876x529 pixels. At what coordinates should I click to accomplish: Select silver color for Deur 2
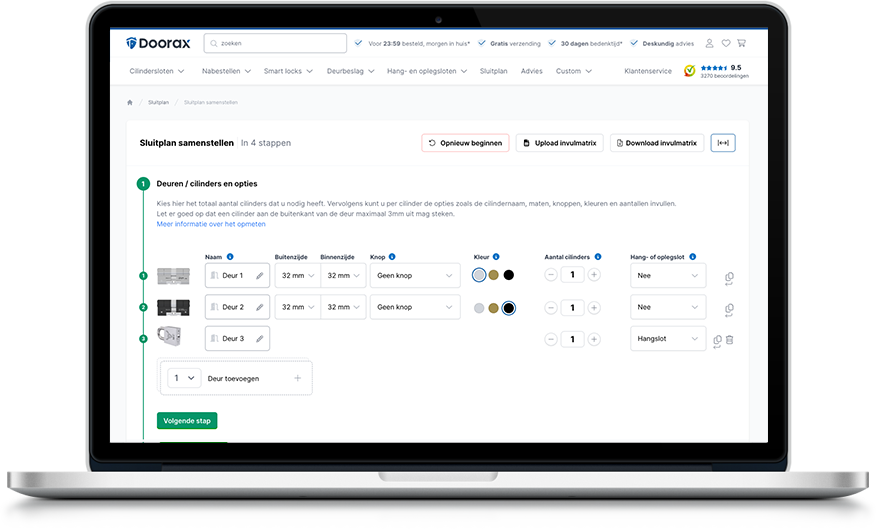[x=479, y=308]
